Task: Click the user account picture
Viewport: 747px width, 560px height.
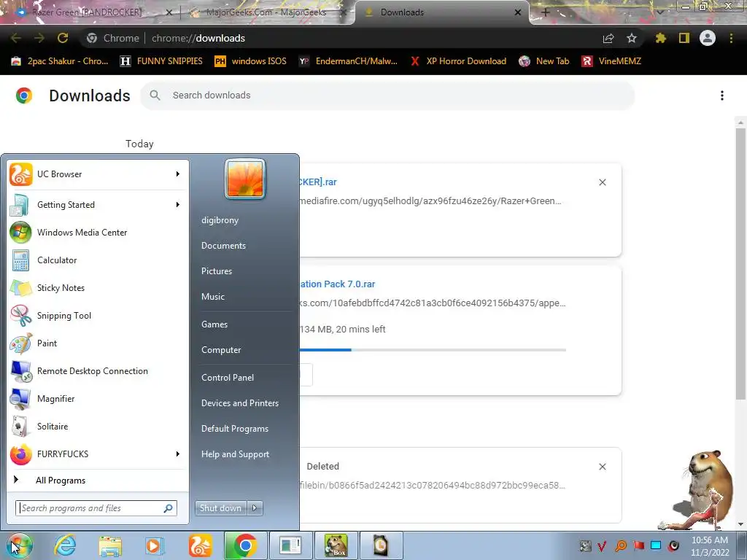Action: click(245, 179)
